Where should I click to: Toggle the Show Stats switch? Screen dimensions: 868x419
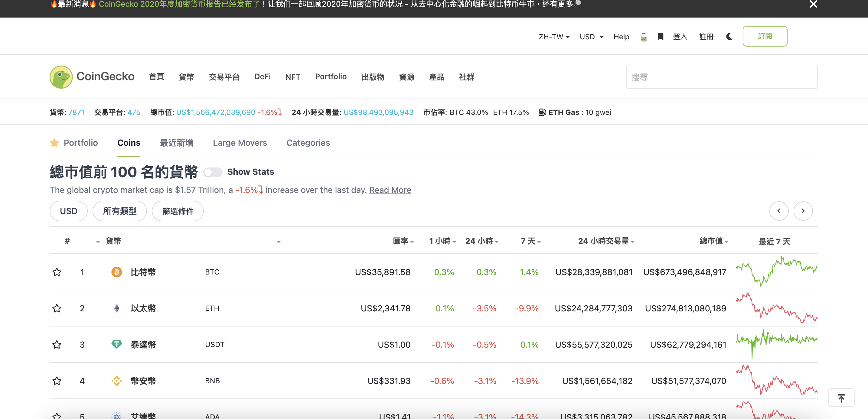(213, 172)
